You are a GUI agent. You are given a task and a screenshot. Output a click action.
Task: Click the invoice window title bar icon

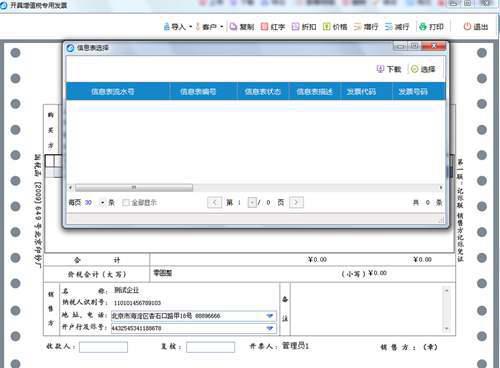[x=4, y=5]
